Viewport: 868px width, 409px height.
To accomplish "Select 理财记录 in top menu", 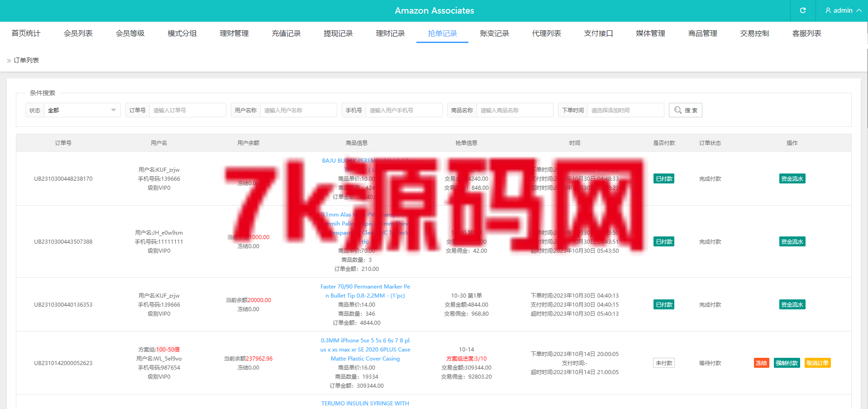I will pos(391,33).
